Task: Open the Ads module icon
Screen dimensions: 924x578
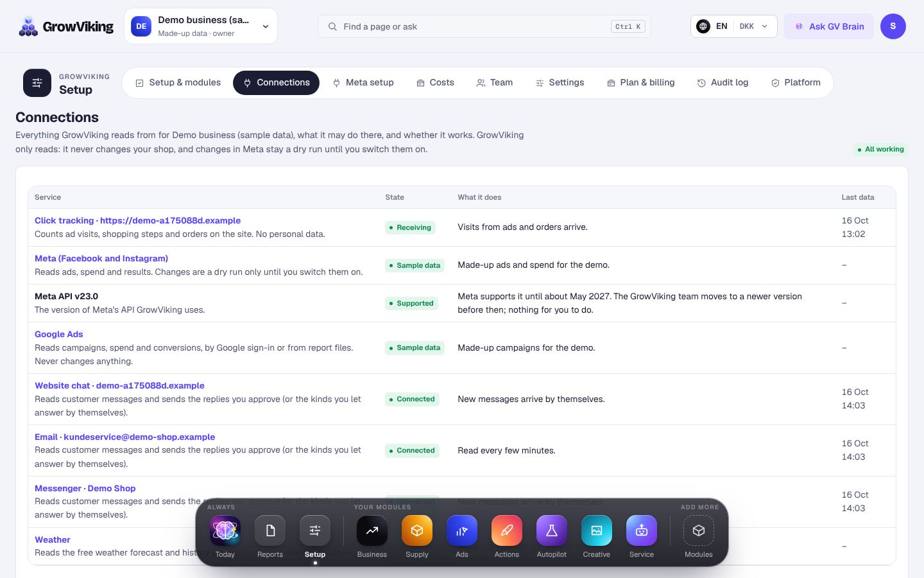Action: pyautogui.click(x=462, y=530)
